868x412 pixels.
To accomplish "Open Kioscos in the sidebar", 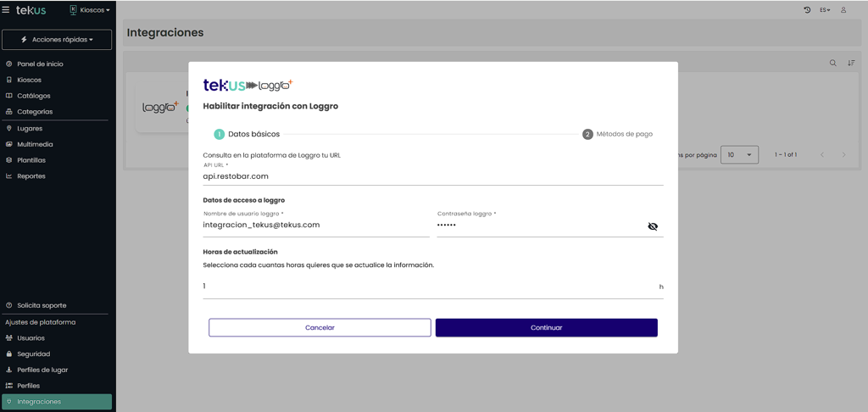I will coord(29,80).
